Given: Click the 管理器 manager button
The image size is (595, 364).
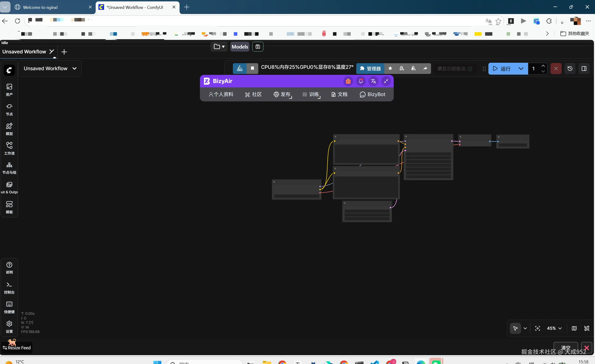Looking at the screenshot, I should (x=370, y=69).
